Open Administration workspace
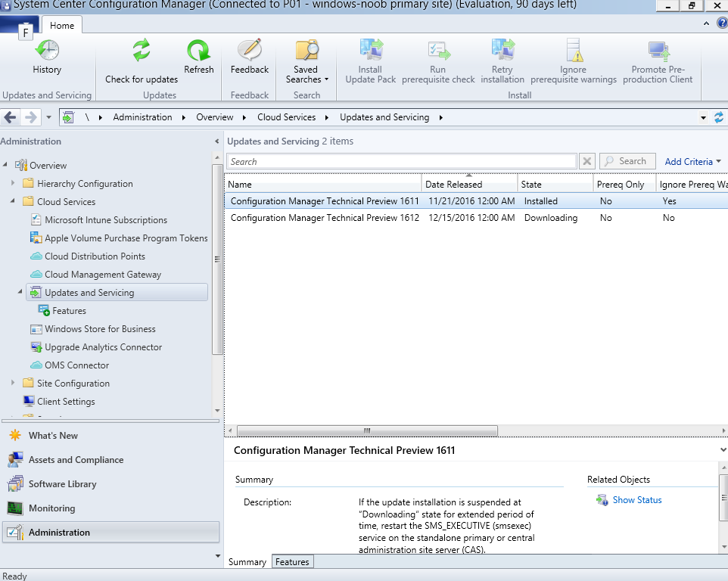728x581 pixels. tap(110, 533)
